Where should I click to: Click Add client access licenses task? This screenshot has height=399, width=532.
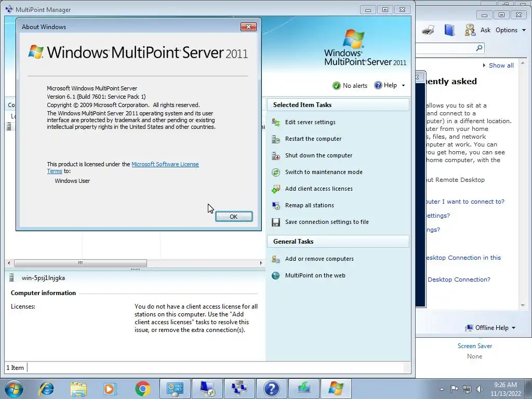click(318, 189)
